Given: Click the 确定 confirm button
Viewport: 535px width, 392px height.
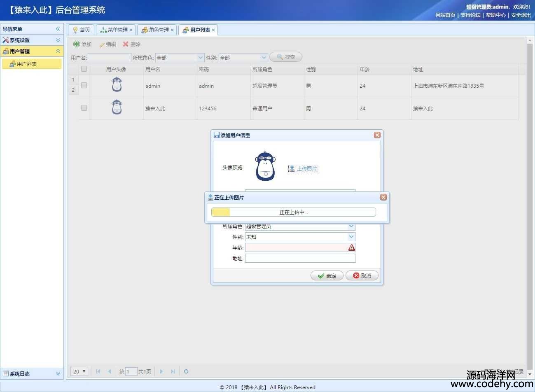Looking at the screenshot, I should point(327,276).
